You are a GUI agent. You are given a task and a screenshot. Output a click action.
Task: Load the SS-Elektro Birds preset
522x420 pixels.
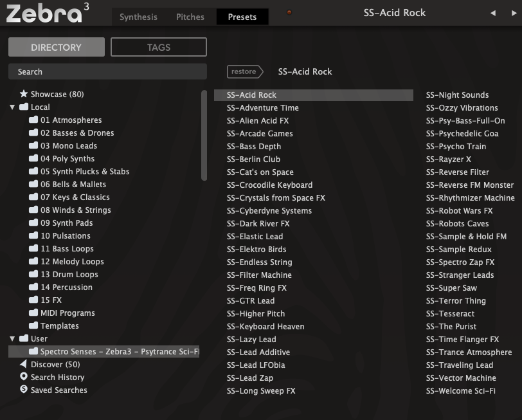[x=256, y=249]
